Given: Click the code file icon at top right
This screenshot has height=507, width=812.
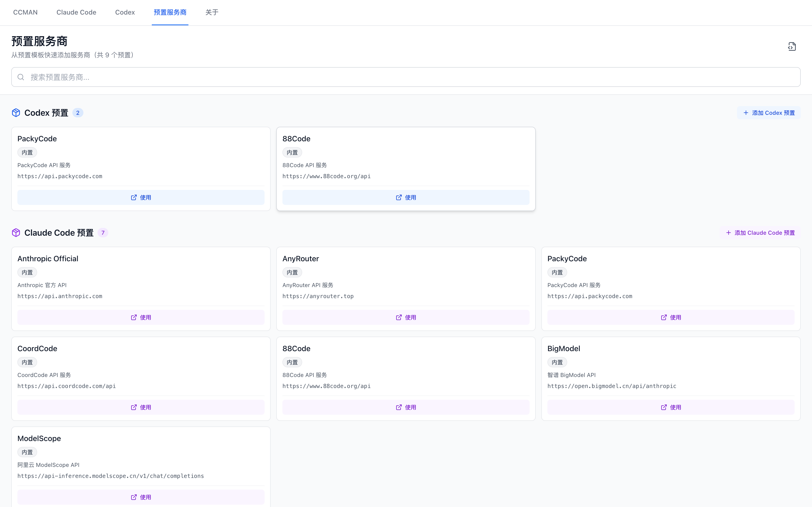Looking at the screenshot, I should pyautogui.click(x=792, y=46).
